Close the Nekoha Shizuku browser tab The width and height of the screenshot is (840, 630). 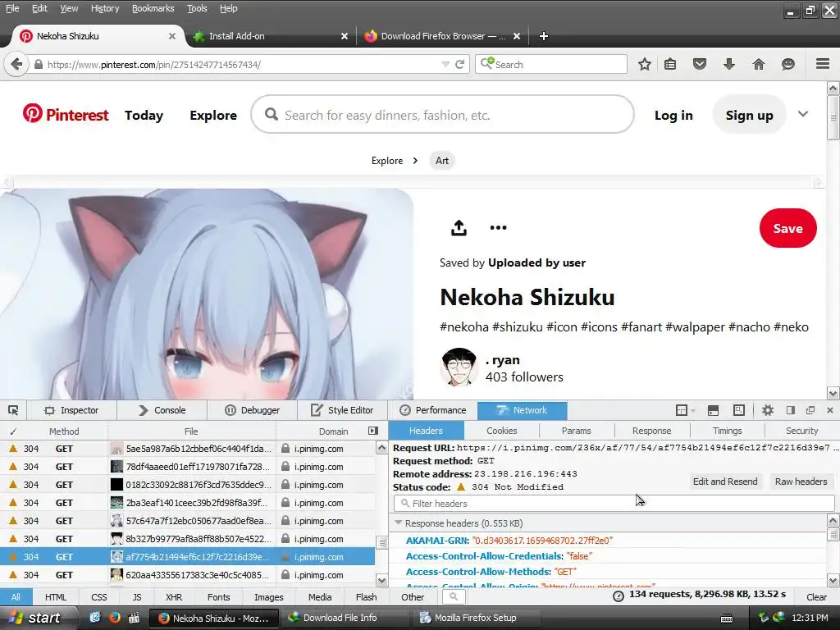click(171, 36)
